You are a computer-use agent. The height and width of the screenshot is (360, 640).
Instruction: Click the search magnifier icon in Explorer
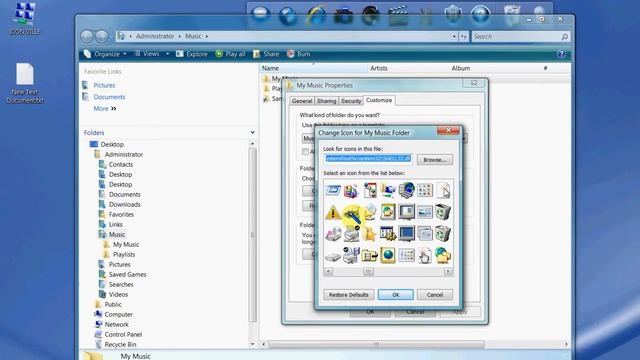tap(564, 37)
